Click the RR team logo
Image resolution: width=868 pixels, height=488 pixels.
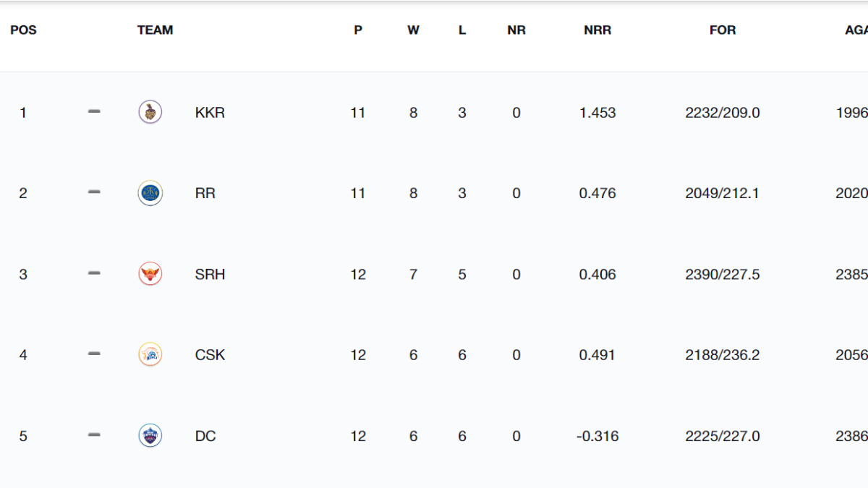pos(150,193)
